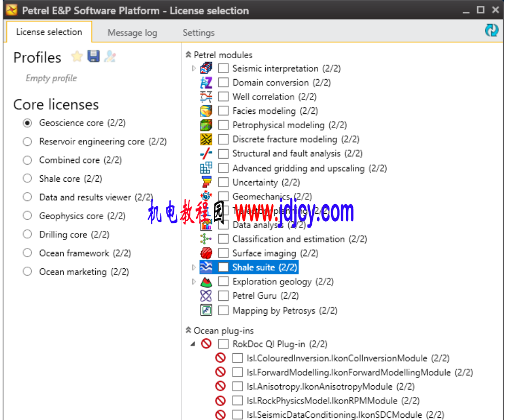507x420 pixels.
Task: Tick the RokDoc QI Plug-in checkbox
Action: (223, 344)
